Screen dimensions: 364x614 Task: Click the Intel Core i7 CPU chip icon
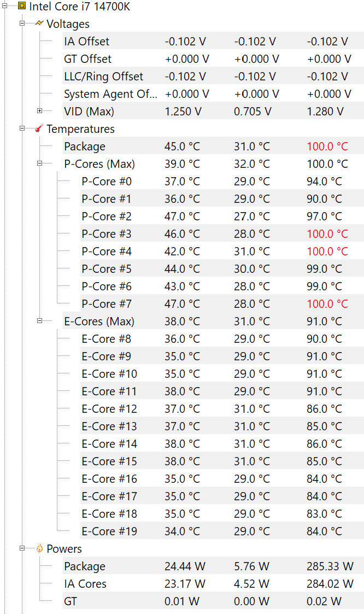22,7
